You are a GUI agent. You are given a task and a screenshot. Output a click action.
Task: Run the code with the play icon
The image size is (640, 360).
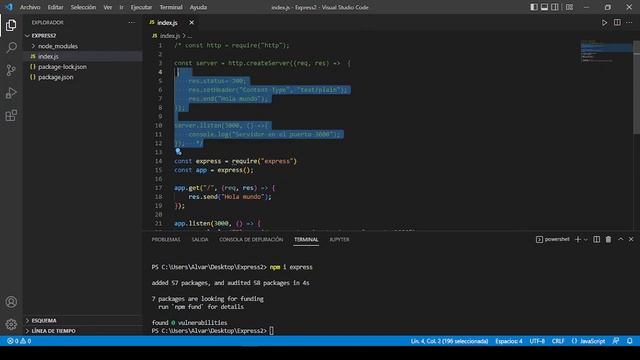click(x=604, y=23)
